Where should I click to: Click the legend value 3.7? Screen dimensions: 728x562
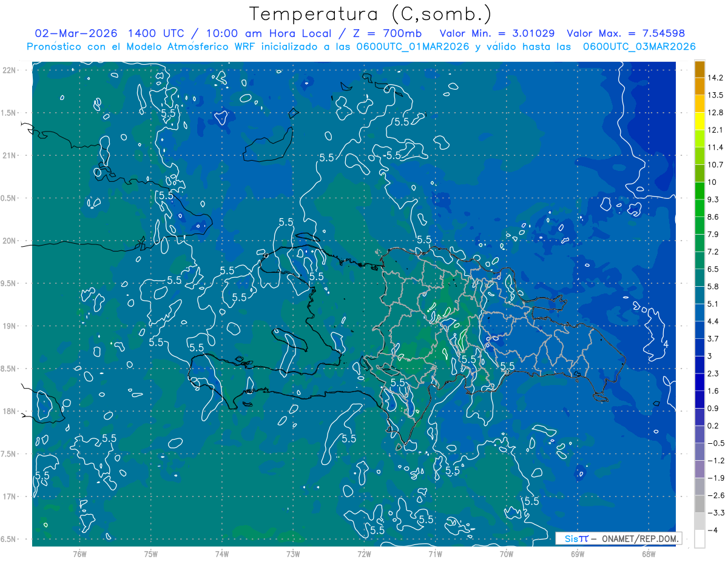[x=713, y=338]
